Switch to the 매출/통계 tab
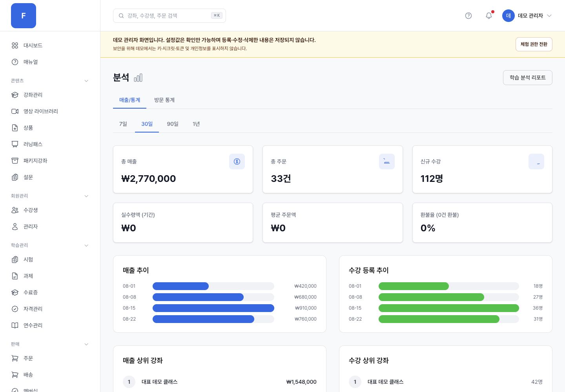The width and height of the screenshot is (565, 392). (129, 100)
